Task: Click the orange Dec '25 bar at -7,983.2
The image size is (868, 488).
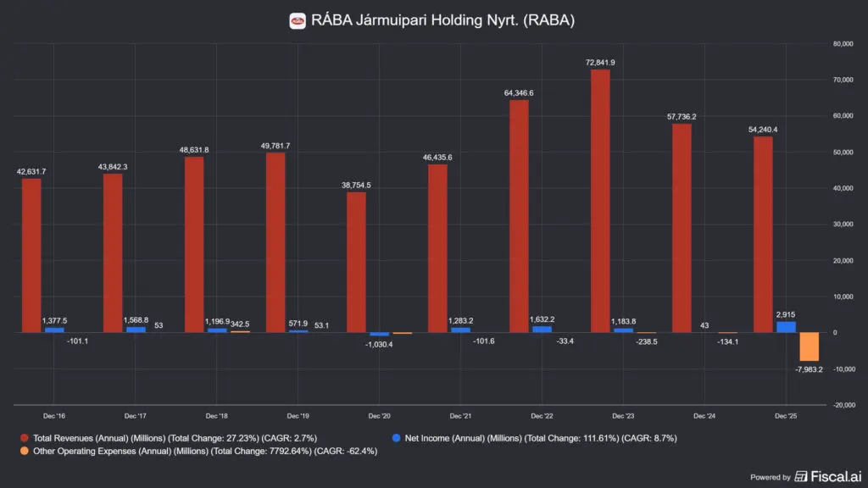Action: pyautogui.click(x=809, y=347)
